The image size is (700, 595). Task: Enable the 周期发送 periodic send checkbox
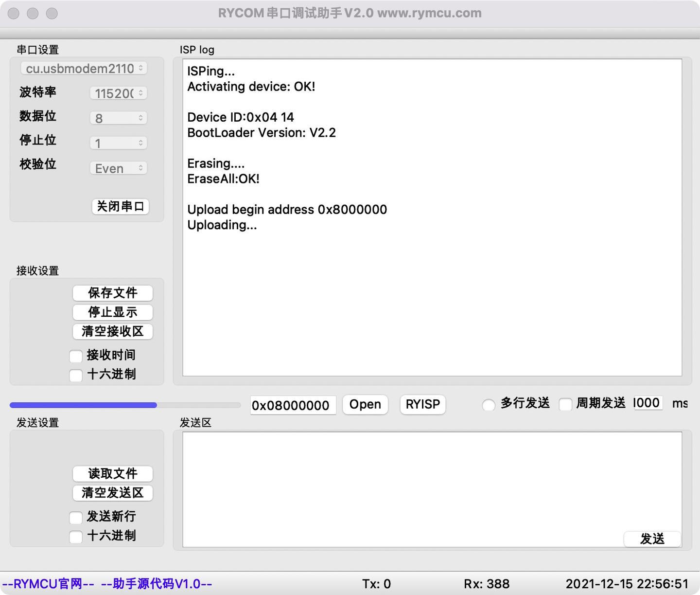(x=565, y=404)
